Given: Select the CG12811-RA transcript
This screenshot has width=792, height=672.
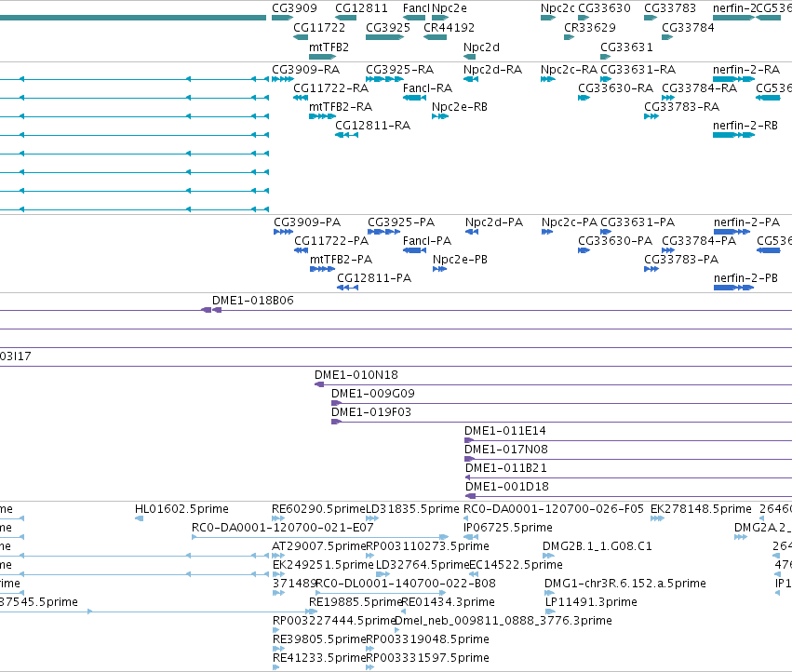Looking at the screenshot, I should pyautogui.click(x=347, y=135).
